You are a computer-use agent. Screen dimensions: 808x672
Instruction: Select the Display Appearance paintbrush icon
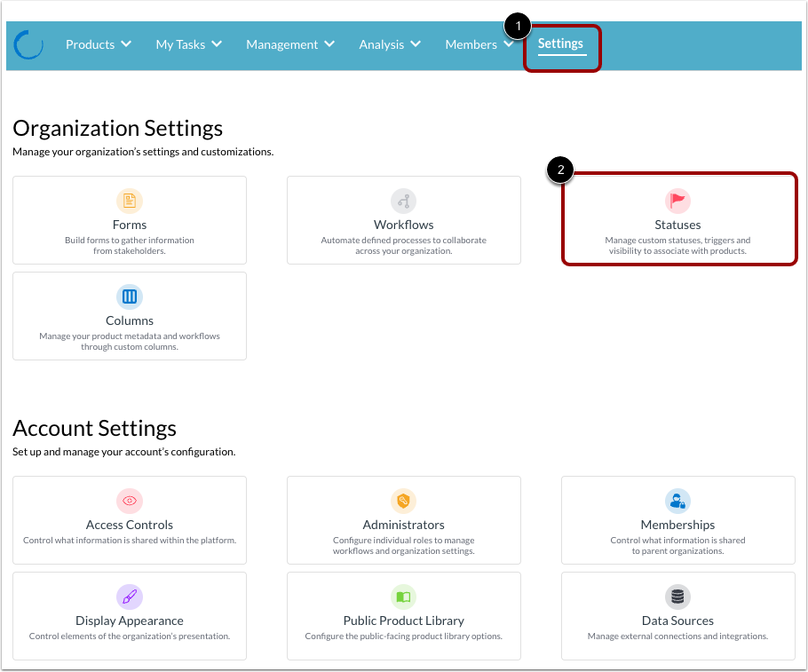click(129, 597)
